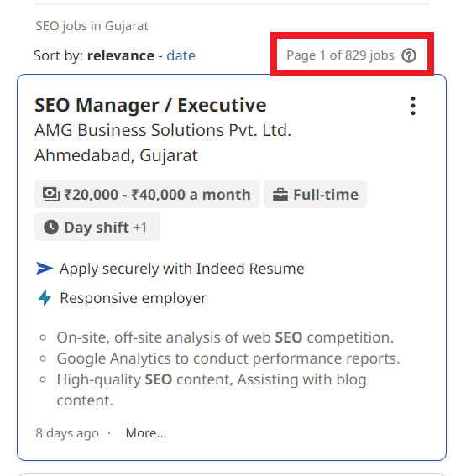Click the 8 days ago posting date
This screenshot has height=476, width=466.
coord(67,433)
